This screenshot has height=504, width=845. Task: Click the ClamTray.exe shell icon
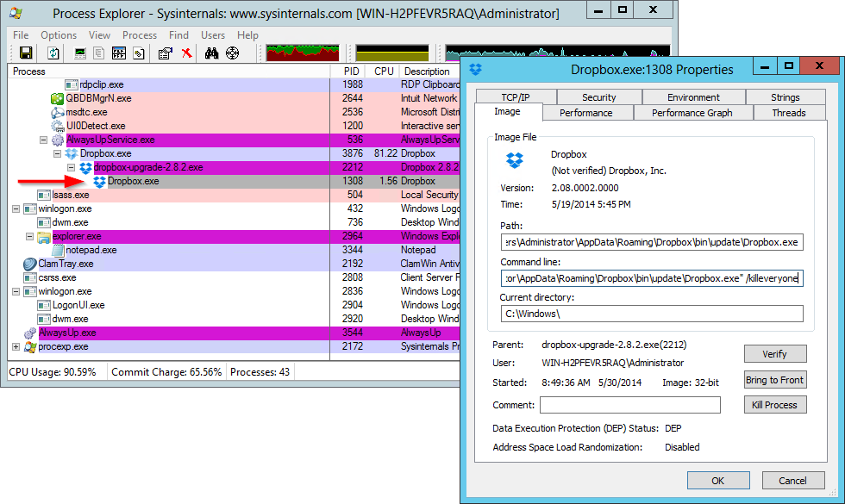[29, 264]
